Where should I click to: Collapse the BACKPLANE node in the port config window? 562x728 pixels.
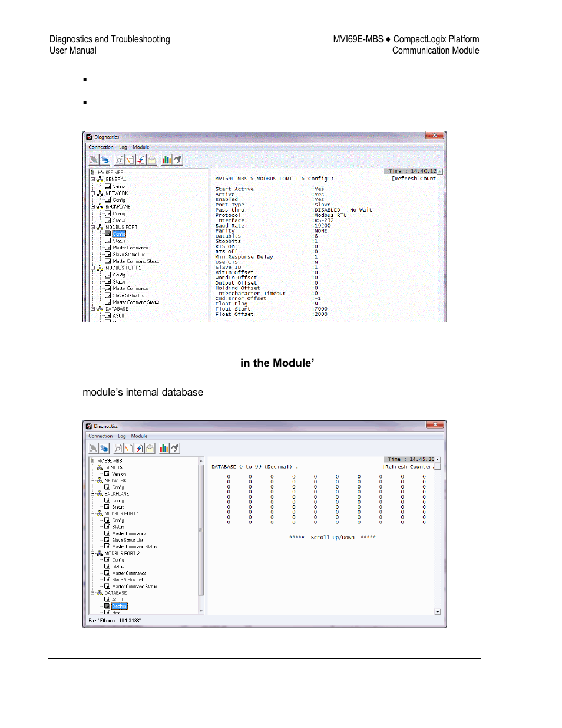point(92,206)
